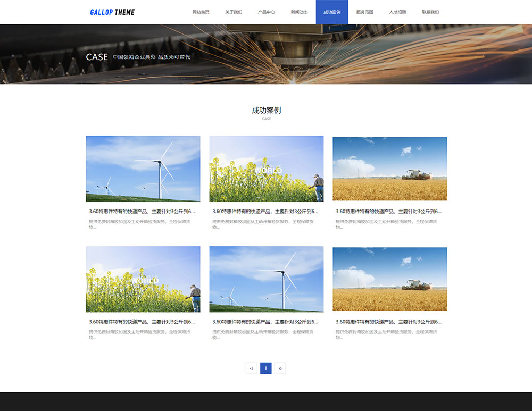532x411 pixels.
Task: Select 新闻动态 navigation item
Action: pyautogui.click(x=299, y=12)
